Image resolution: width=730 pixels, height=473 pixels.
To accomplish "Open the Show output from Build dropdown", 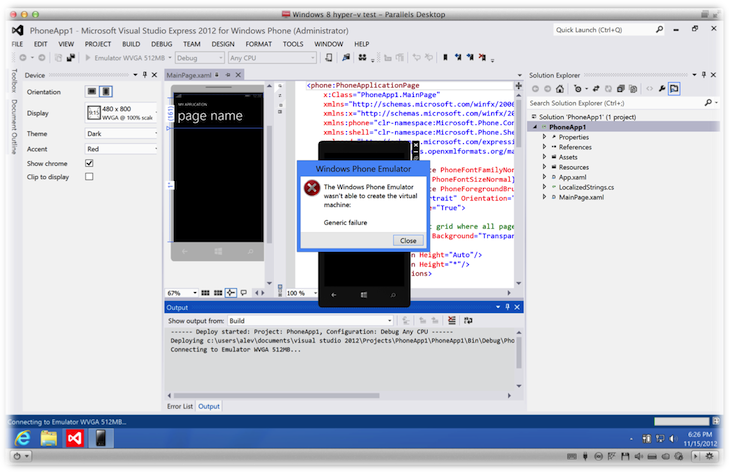I will click(x=310, y=320).
